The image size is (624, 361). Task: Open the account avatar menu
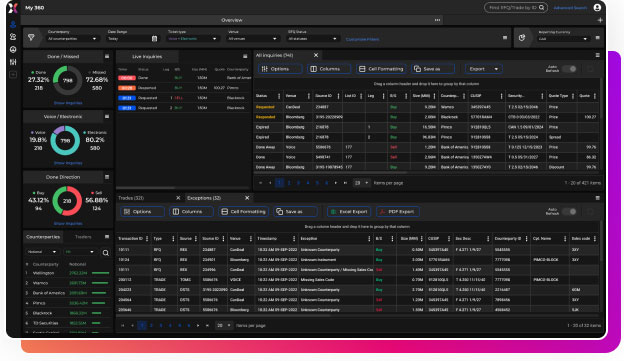[597, 8]
